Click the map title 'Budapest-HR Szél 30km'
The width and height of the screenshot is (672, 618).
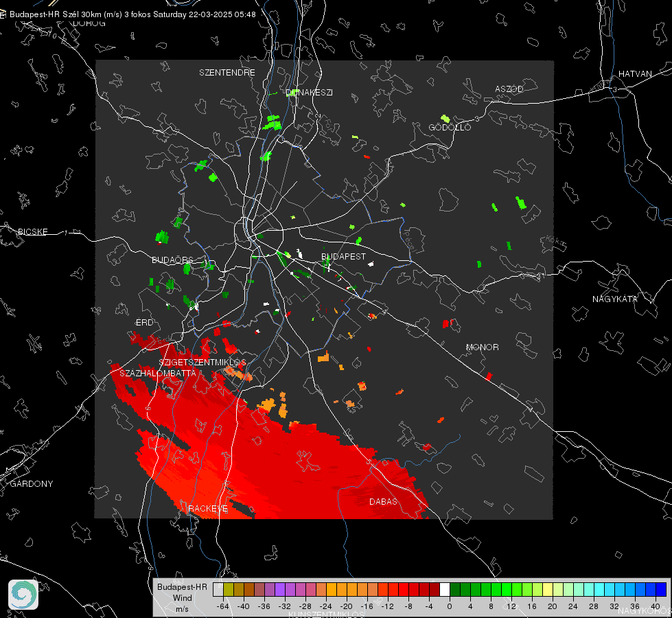tap(56, 14)
